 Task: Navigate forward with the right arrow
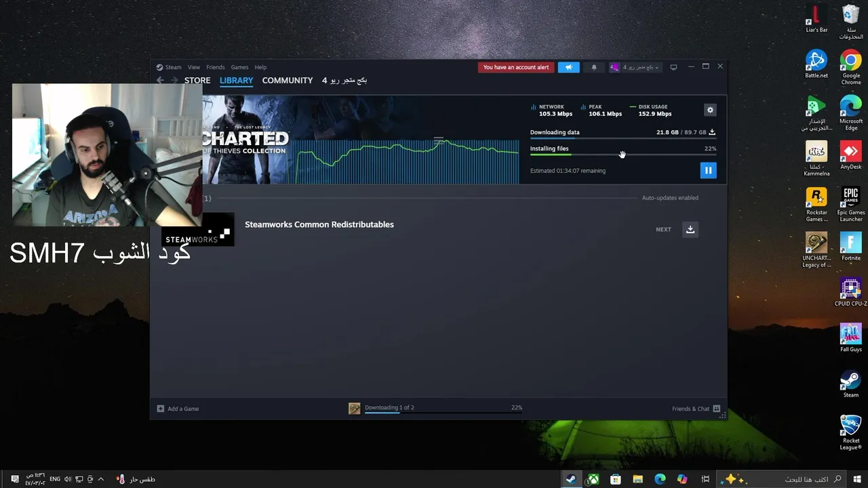click(x=174, y=80)
